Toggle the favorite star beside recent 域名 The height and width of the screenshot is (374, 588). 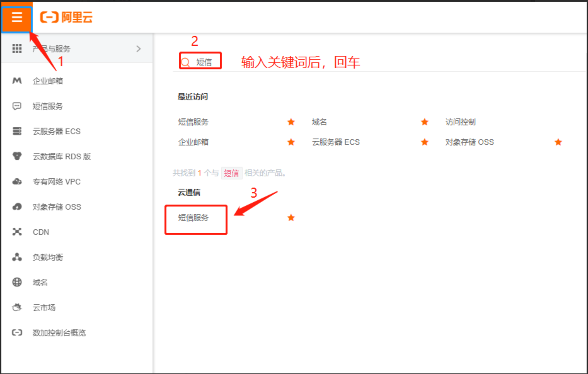(x=425, y=122)
